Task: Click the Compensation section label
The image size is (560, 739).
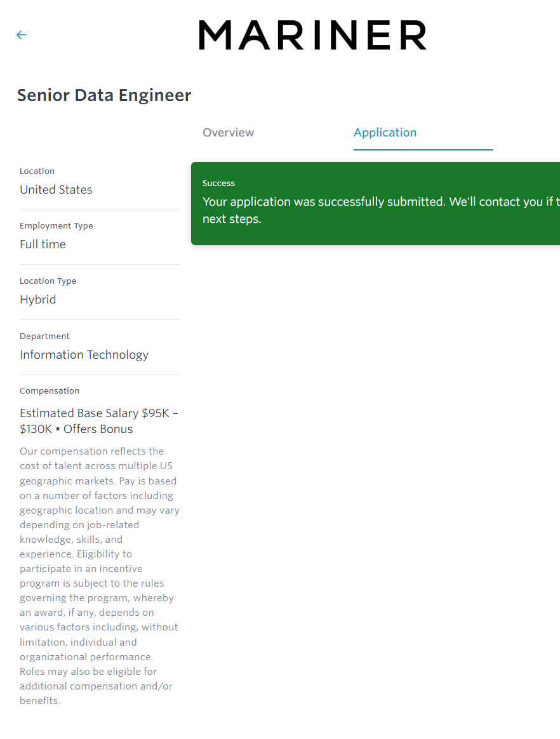Action: click(x=50, y=391)
